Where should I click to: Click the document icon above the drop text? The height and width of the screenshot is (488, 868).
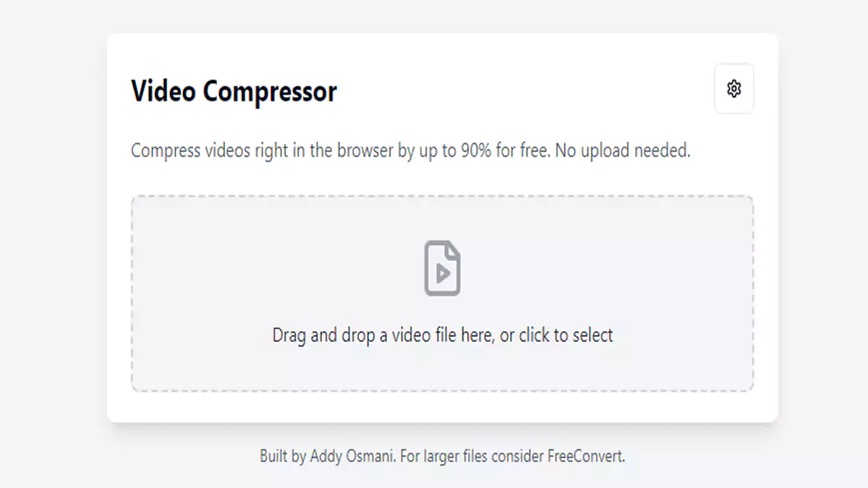point(442,268)
